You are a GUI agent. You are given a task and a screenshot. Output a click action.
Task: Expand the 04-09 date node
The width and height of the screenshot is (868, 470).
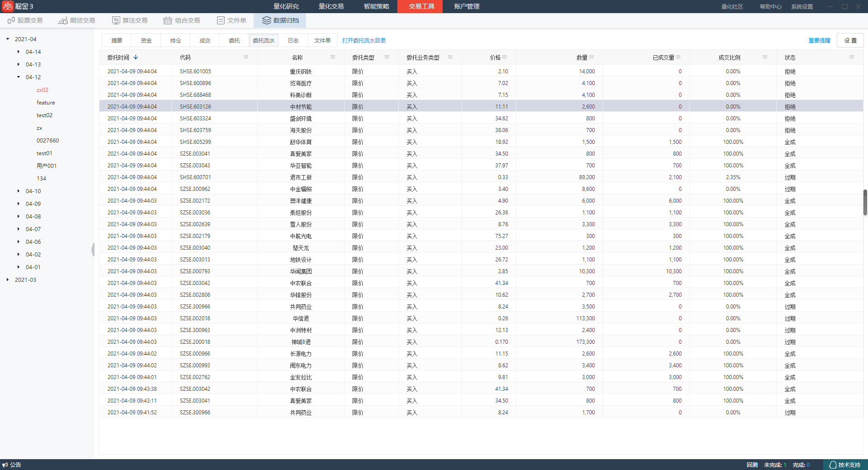[x=19, y=204]
